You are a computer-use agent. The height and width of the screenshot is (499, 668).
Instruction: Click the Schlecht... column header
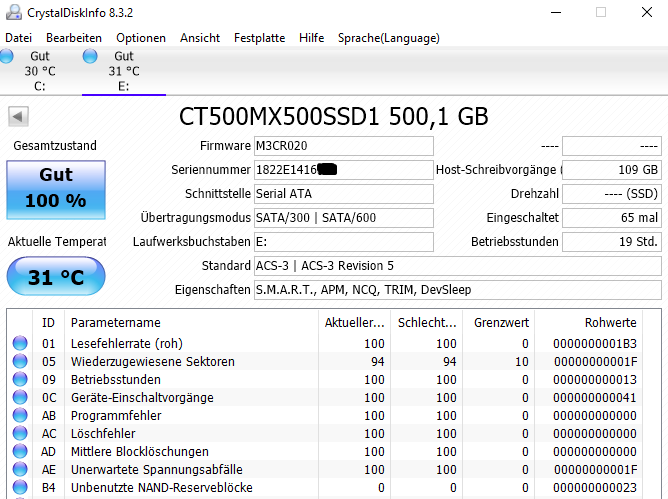427,323
